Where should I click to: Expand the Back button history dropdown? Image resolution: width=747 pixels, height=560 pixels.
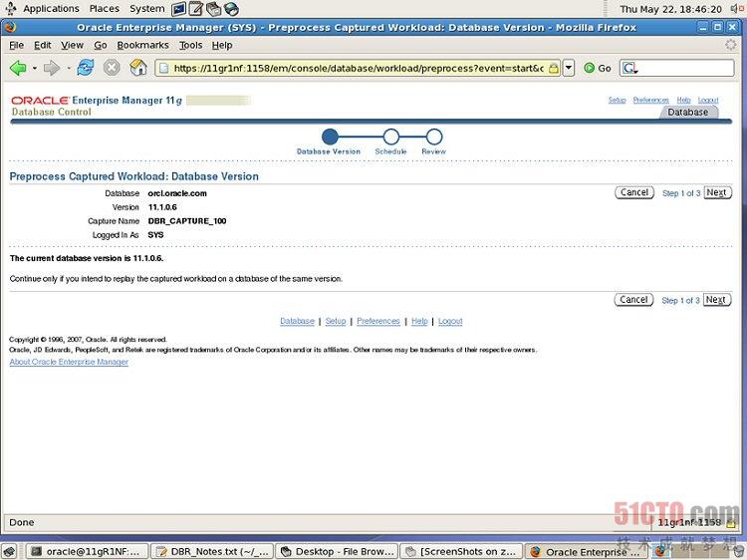click(35, 68)
